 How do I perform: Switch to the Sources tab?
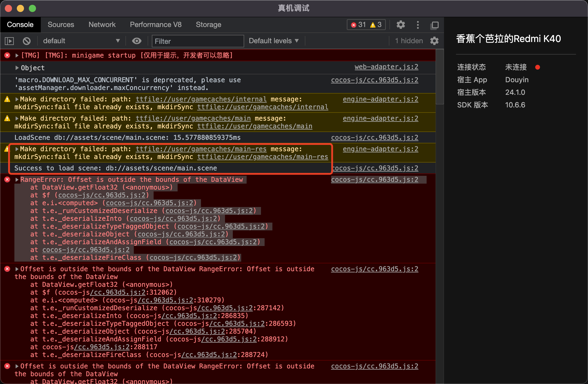(61, 25)
